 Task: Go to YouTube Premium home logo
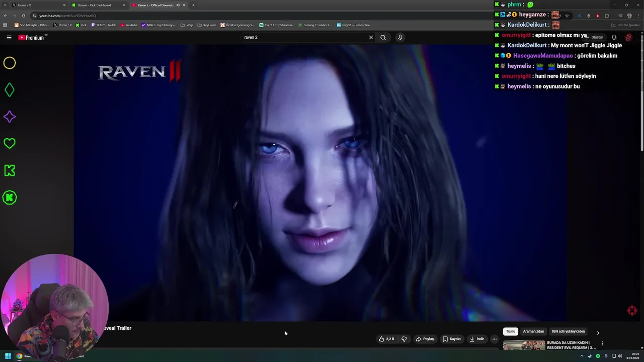click(32, 37)
